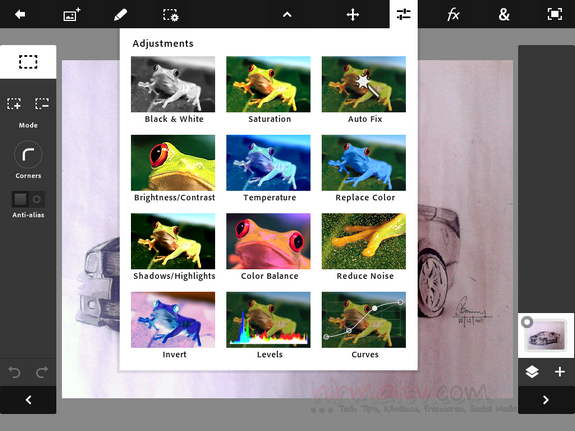
Task: Open the add image icon
Action: [72, 15]
